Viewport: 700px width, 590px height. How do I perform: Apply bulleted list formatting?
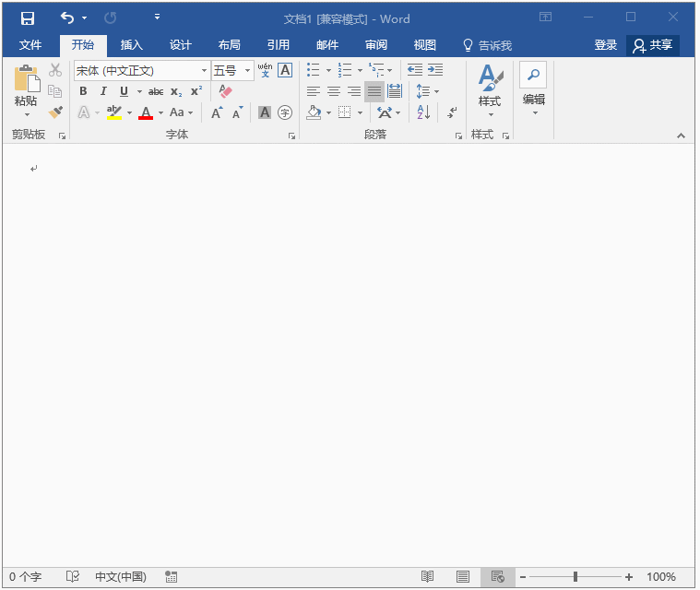[x=313, y=70]
